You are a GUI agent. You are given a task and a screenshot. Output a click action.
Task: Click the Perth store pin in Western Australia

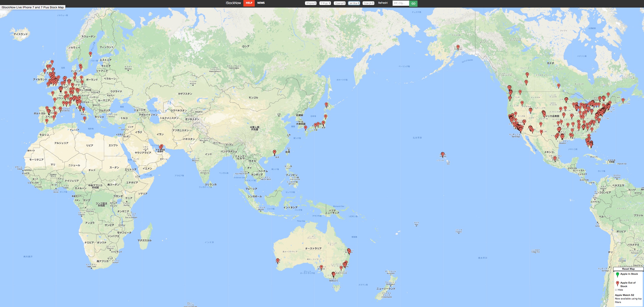point(278,260)
